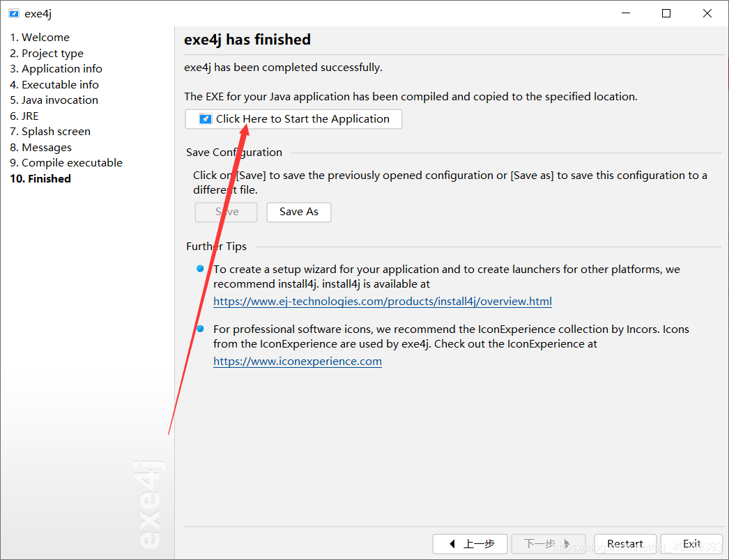Image resolution: width=729 pixels, height=560 pixels.
Task: Maximize the exe4j window
Action: tap(666, 13)
